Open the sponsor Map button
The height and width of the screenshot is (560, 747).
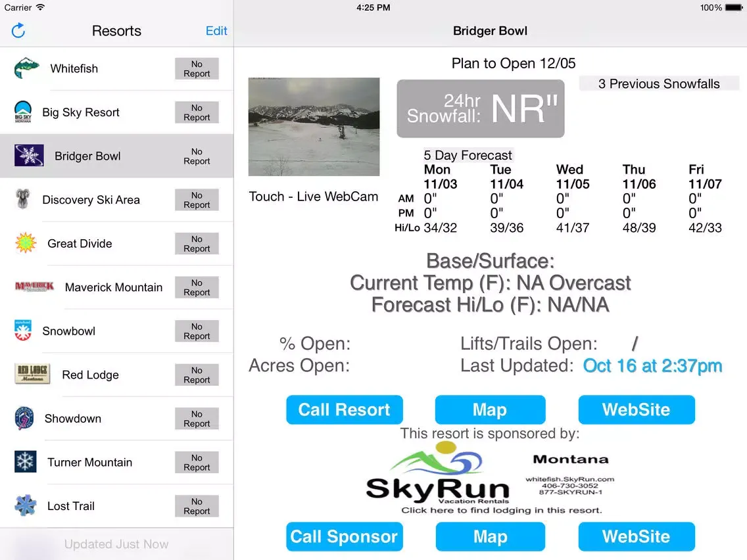491,536
